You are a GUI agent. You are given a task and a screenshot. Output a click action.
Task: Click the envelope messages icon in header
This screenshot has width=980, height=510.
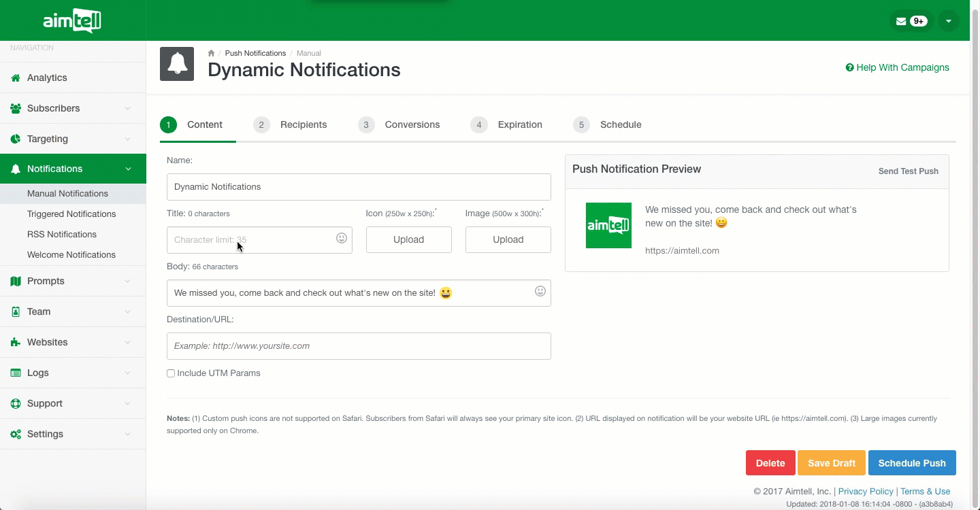coord(902,21)
